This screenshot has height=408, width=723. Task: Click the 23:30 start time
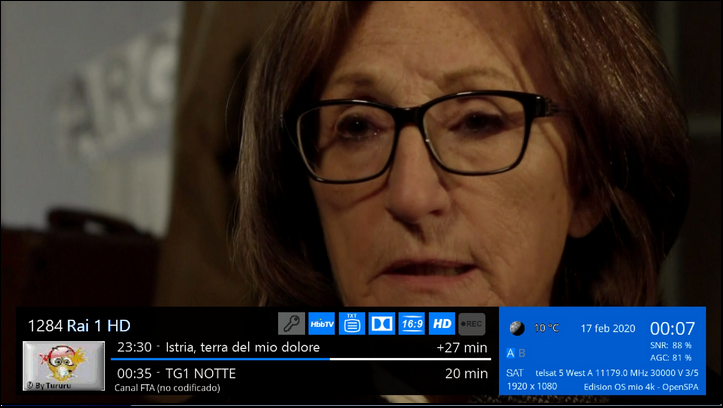pyautogui.click(x=134, y=347)
